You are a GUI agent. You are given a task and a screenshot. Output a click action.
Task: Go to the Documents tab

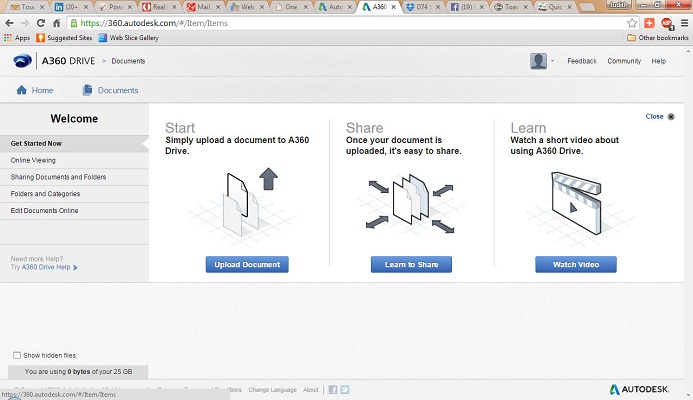(x=110, y=90)
